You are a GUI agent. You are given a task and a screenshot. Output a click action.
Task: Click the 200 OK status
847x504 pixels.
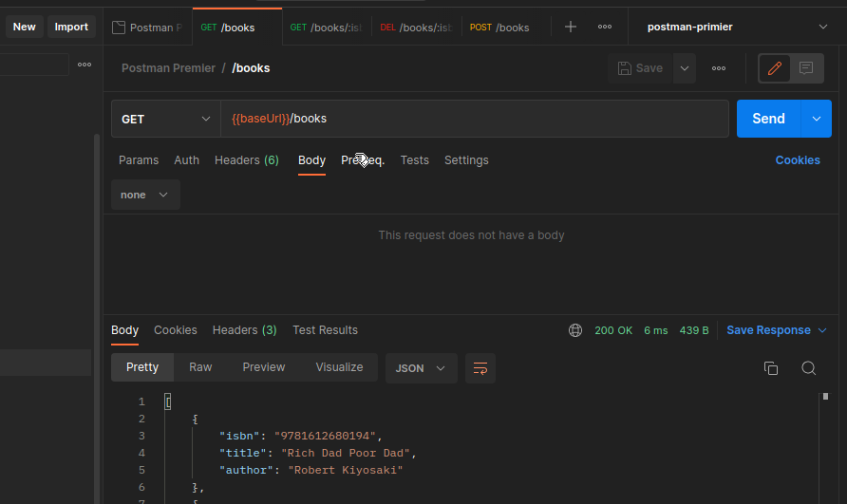point(613,330)
